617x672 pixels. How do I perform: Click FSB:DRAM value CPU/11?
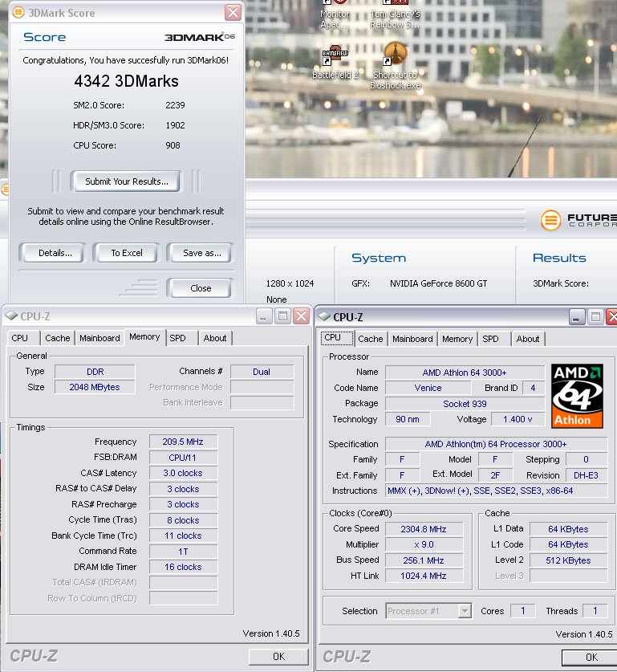(183, 458)
